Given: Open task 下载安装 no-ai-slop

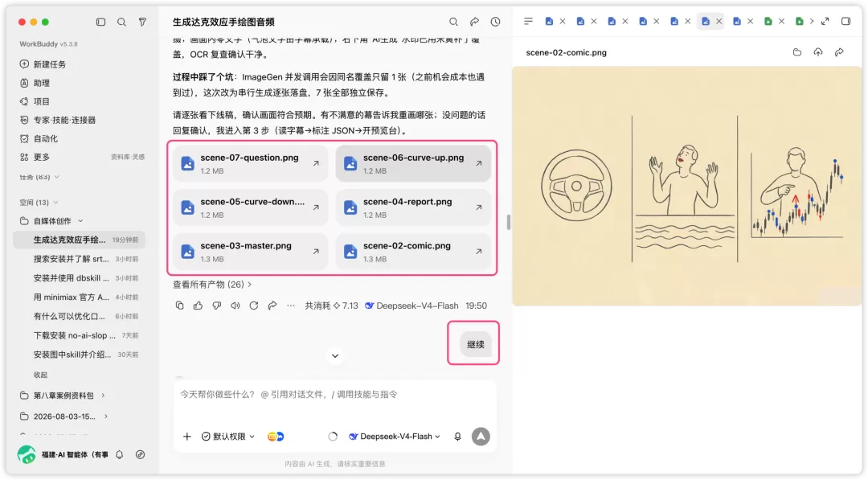Looking at the screenshot, I should [x=79, y=335].
